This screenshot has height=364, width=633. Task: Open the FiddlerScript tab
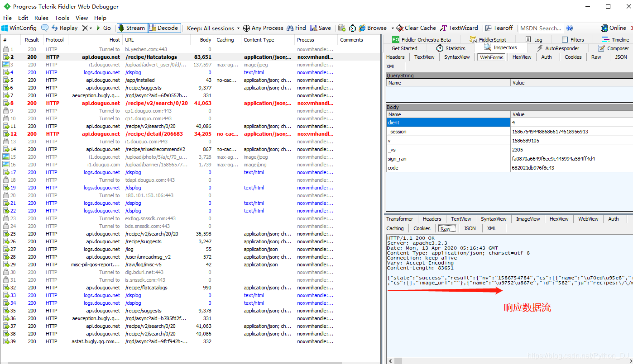click(x=488, y=40)
